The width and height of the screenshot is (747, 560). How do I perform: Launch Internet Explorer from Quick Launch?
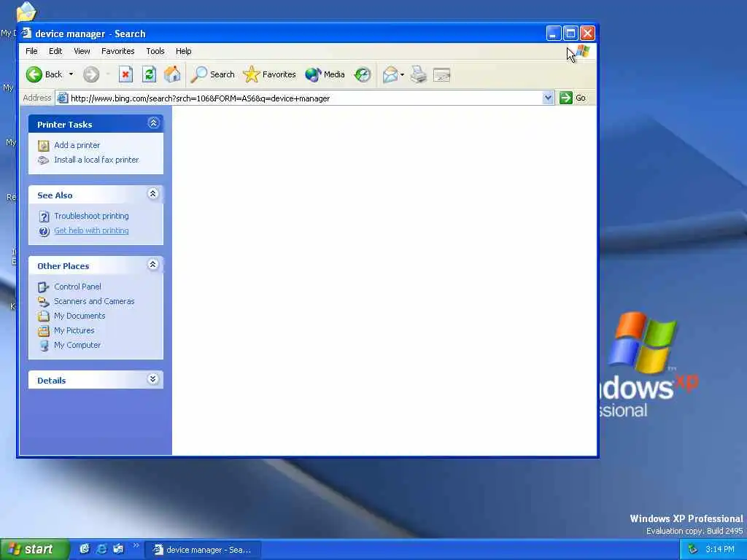click(101, 549)
